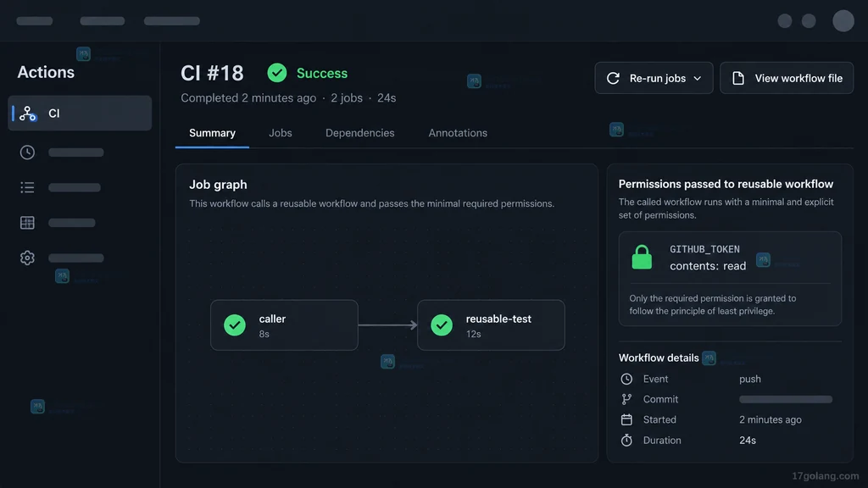Click the GITHUB_TOKEN text
Image resolution: width=868 pixels, height=488 pixels.
(x=704, y=249)
